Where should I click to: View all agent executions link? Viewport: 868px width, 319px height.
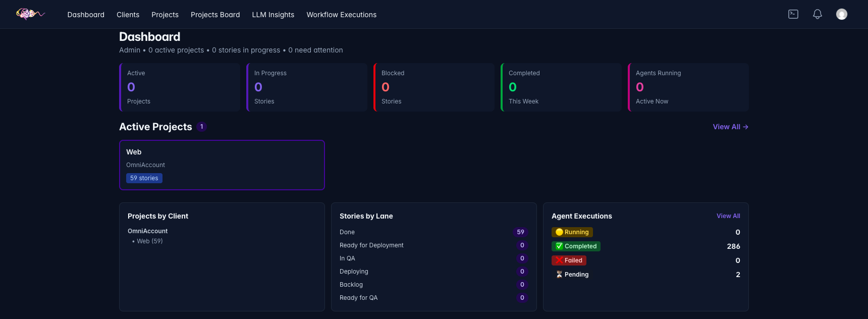(x=728, y=216)
